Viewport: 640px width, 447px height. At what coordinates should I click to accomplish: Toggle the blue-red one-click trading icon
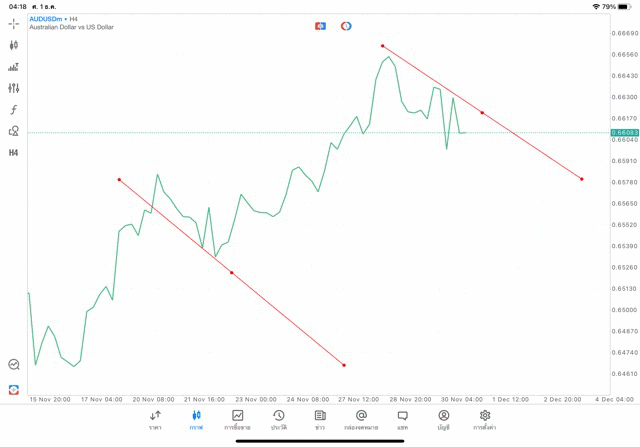(x=320, y=26)
